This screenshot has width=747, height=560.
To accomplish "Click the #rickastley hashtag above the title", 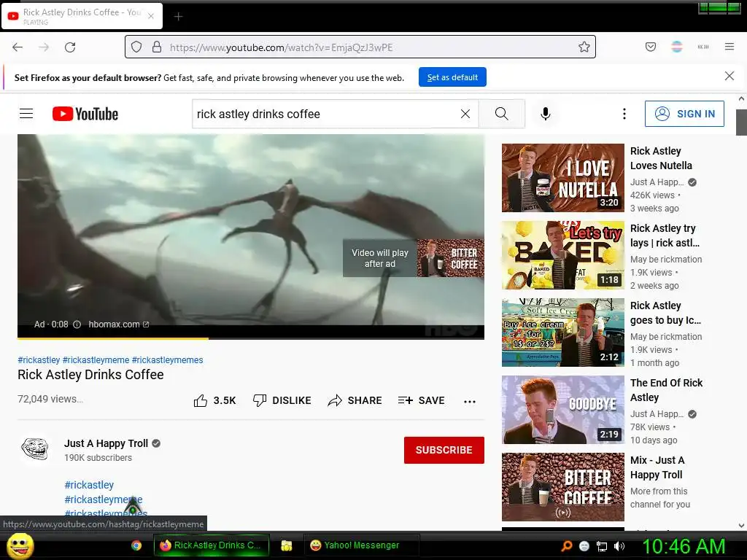I will (39, 360).
